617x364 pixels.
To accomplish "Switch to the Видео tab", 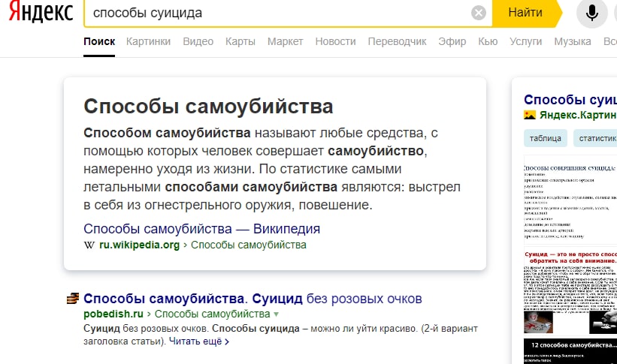I will pyautogui.click(x=198, y=41).
